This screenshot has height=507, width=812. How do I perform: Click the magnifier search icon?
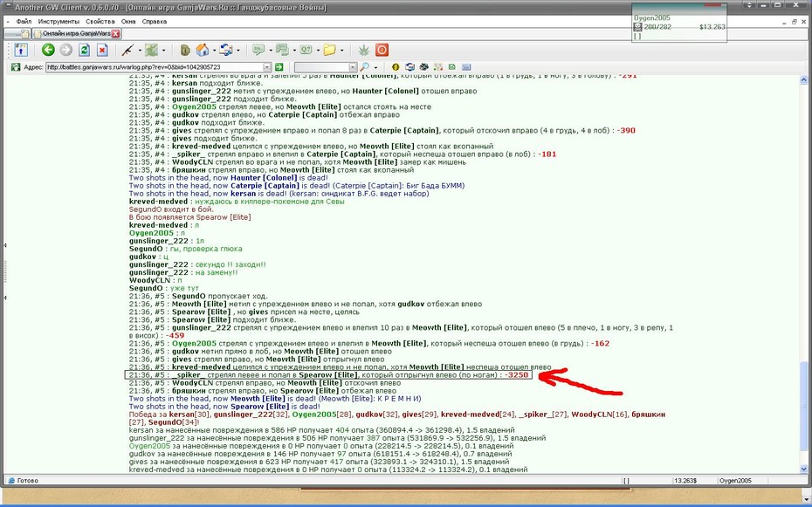click(365, 67)
